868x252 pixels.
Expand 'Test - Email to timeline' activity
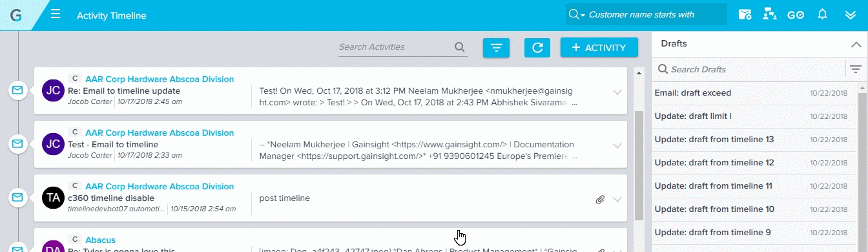tap(617, 145)
